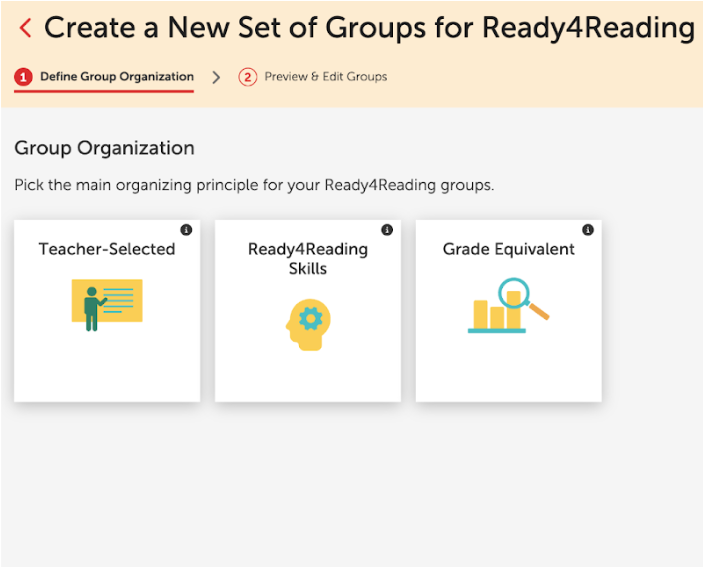The width and height of the screenshot is (703, 567).
Task: Open info for Ready4Reading Skills card
Action: pos(387,230)
